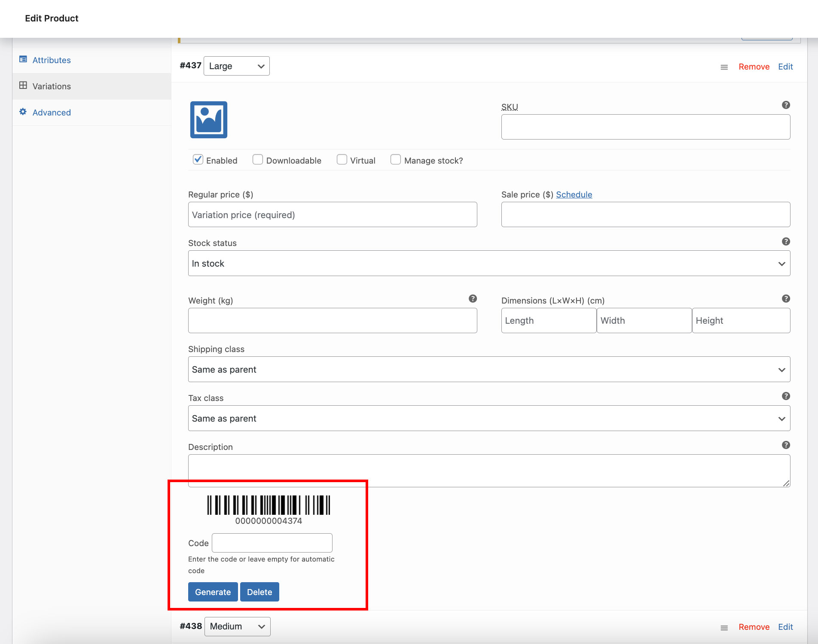This screenshot has width=818, height=644.
Task: Check the Downloadable checkbox
Action: [258, 160]
